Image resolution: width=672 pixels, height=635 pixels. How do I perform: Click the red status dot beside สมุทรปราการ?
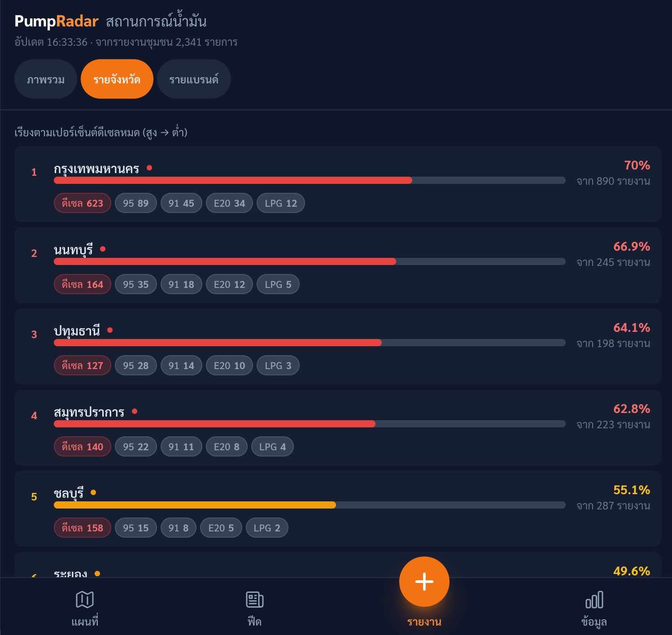135,411
